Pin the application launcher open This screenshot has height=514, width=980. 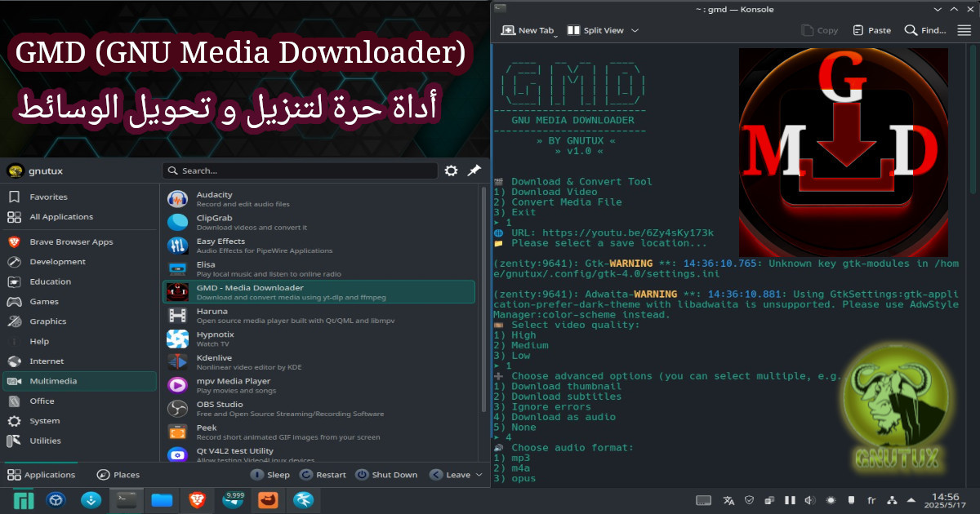pos(474,171)
